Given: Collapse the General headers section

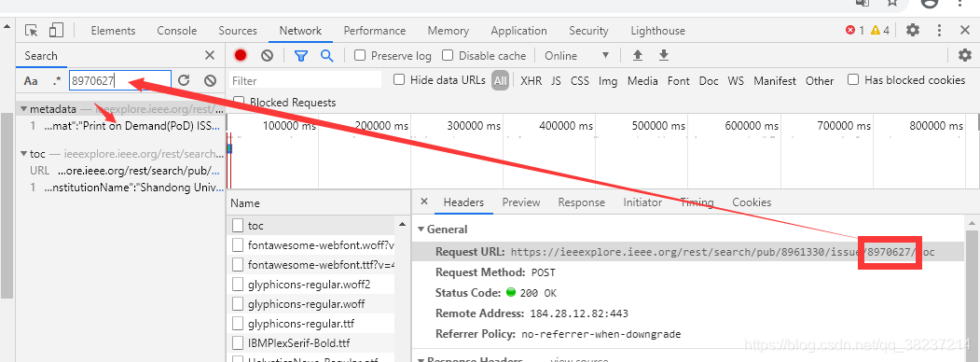Looking at the screenshot, I should pyautogui.click(x=421, y=230).
